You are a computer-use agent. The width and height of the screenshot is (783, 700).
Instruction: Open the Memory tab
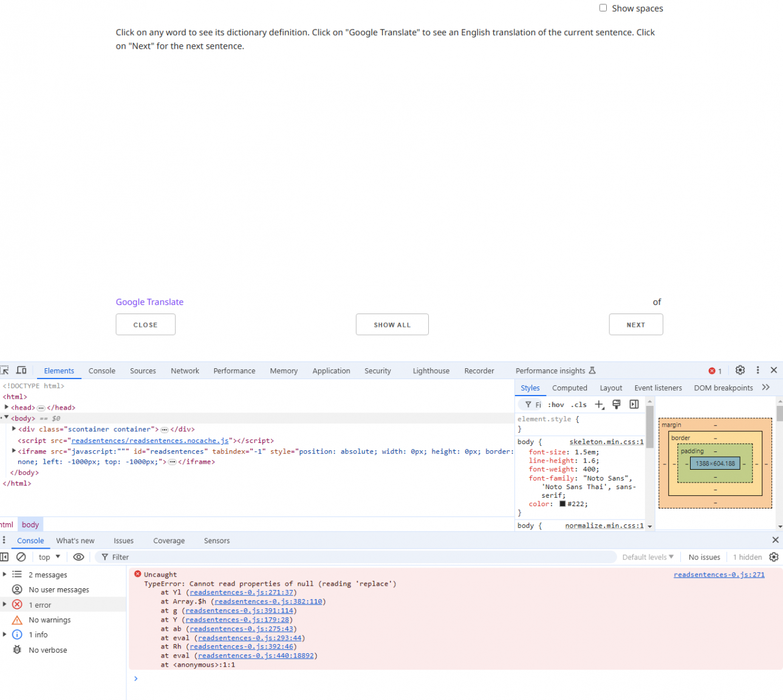[x=284, y=371]
